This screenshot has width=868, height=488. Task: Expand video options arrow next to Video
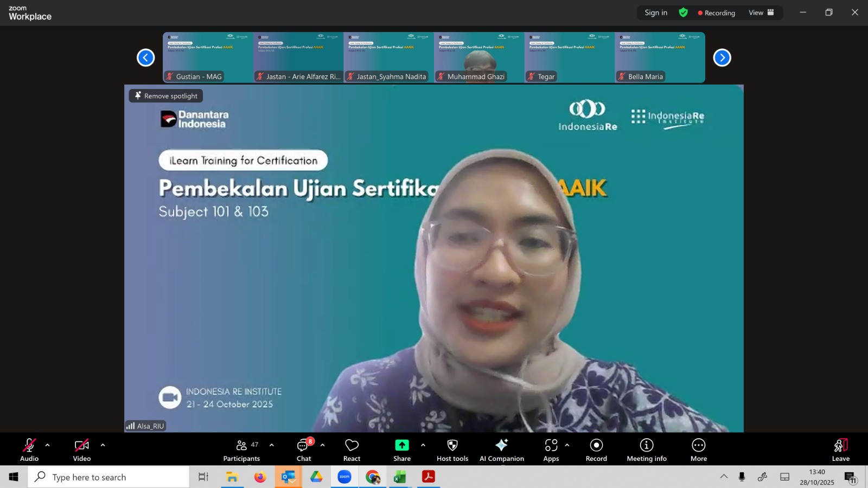click(x=103, y=445)
